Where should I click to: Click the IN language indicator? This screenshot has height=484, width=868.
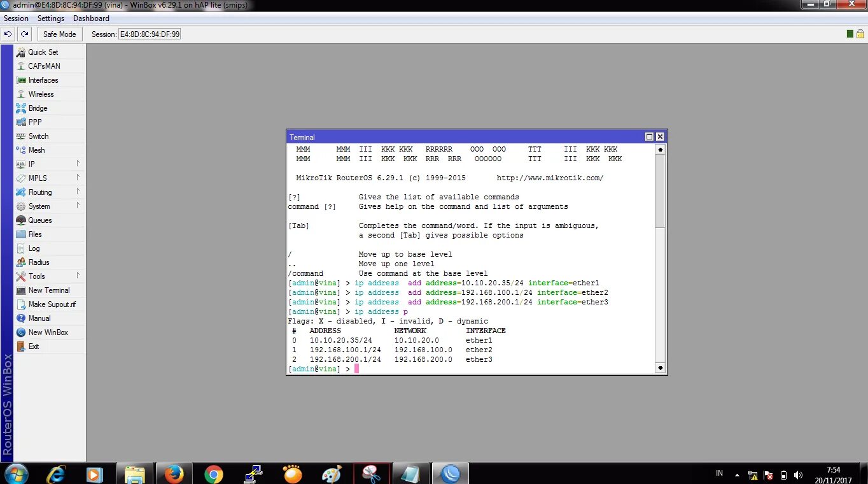coord(719,473)
